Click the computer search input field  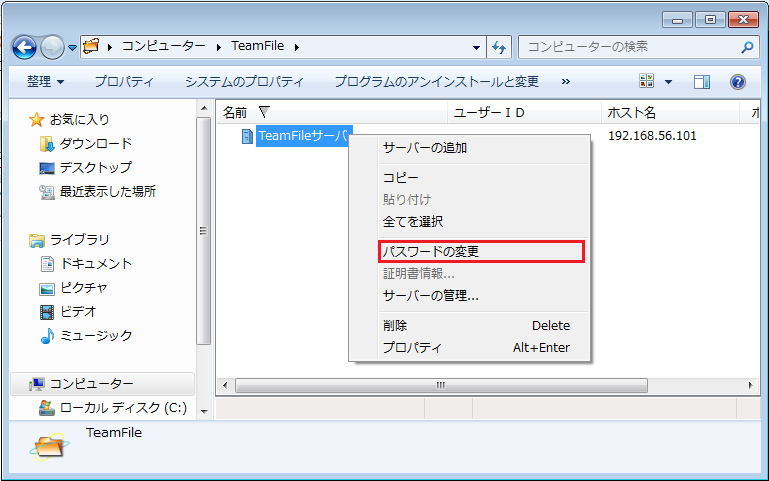tap(630, 47)
